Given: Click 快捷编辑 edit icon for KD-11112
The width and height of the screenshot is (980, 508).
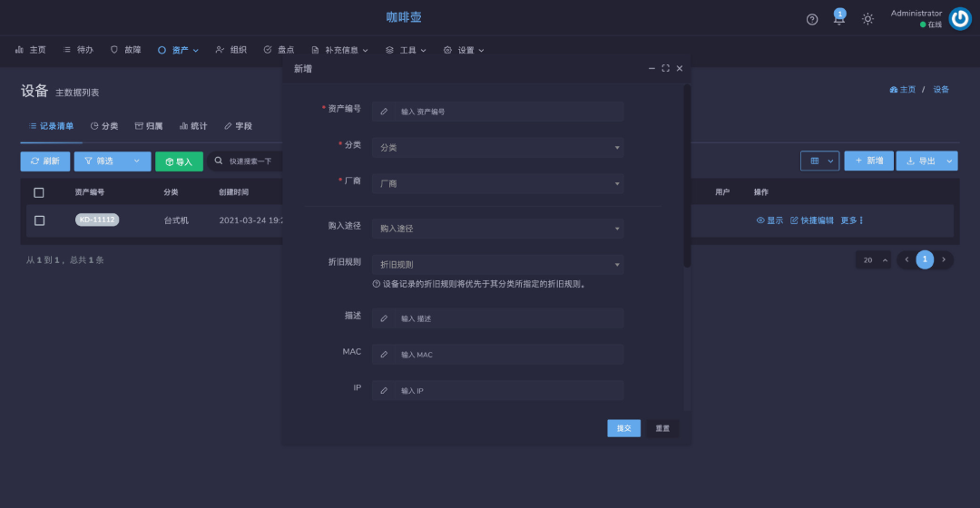Looking at the screenshot, I should coord(795,220).
